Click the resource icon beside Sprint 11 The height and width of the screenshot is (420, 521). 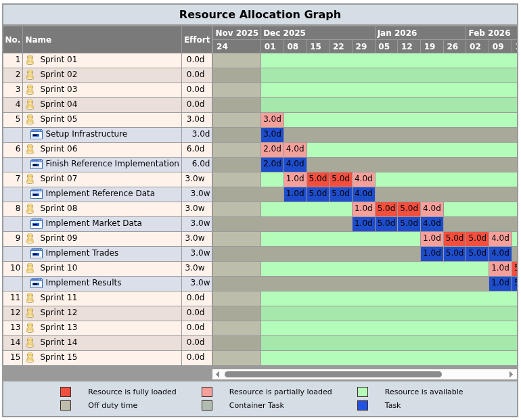pos(30,298)
